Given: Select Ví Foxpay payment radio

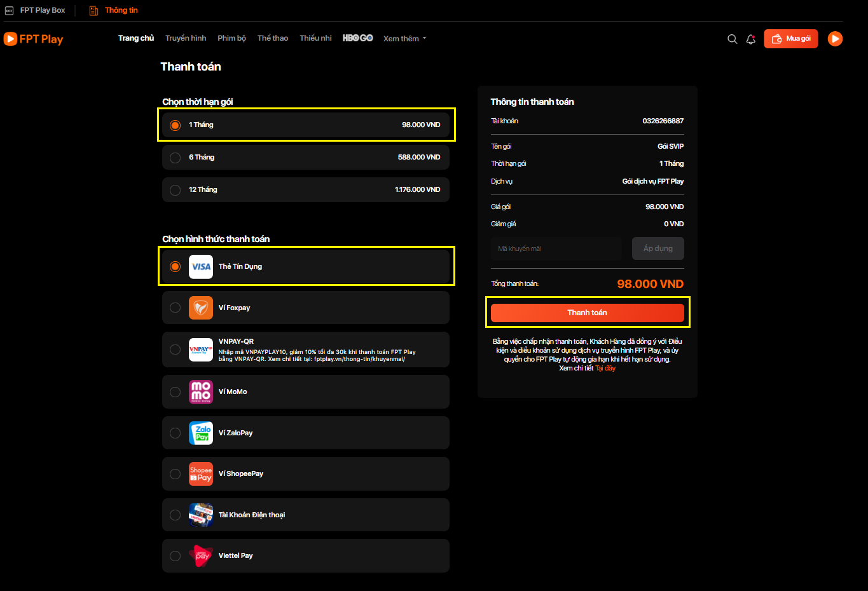Looking at the screenshot, I should [x=175, y=308].
